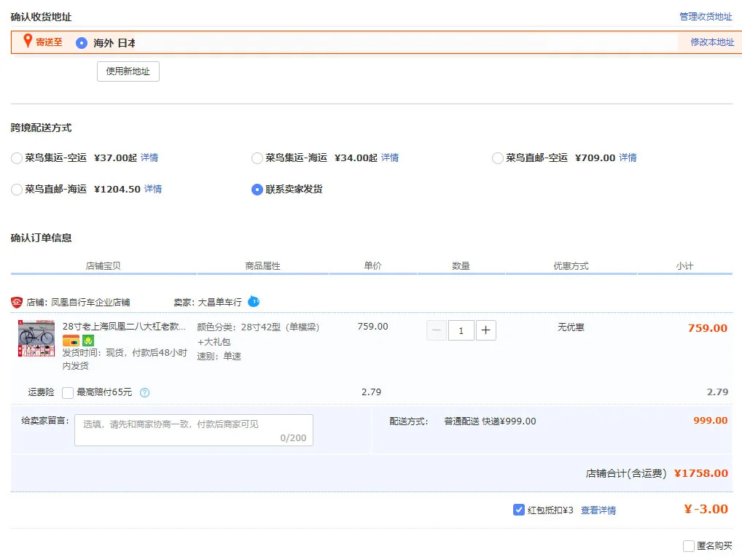742x560 pixels.
Task: Click the orange credit card payment icon
Action: (71, 341)
